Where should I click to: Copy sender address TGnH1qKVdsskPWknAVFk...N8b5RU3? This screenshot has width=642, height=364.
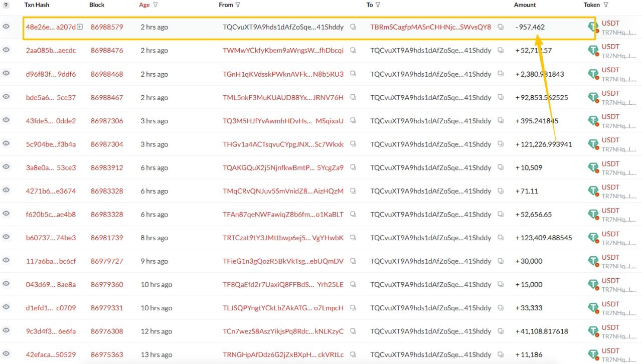(x=353, y=74)
